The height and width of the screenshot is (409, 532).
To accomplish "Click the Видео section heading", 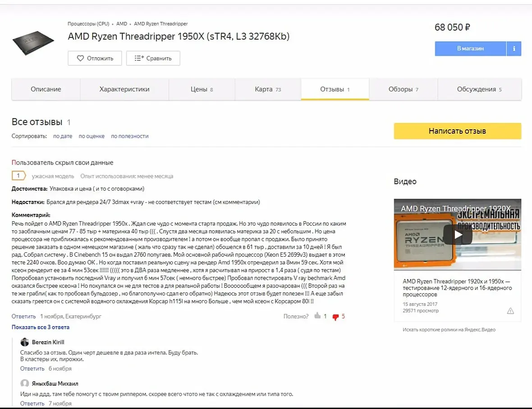I will pos(405,181).
